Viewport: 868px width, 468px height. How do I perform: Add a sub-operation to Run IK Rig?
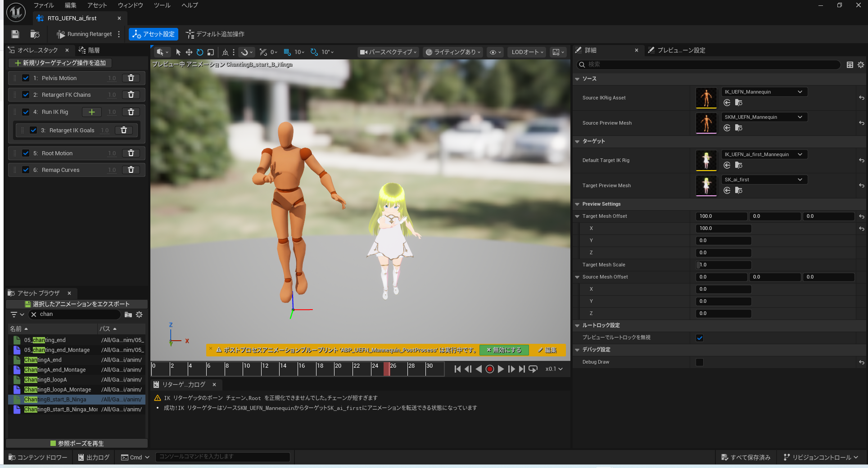(x=92, y=112)
